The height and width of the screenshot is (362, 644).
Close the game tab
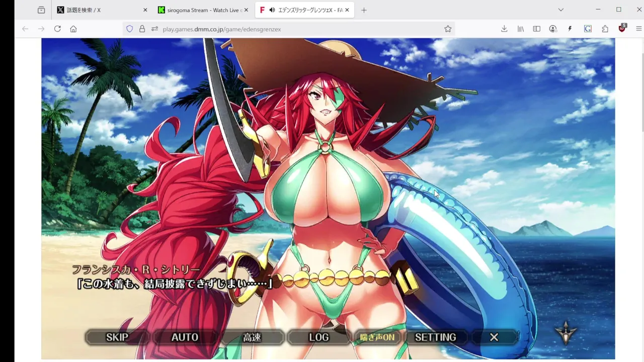347,10
